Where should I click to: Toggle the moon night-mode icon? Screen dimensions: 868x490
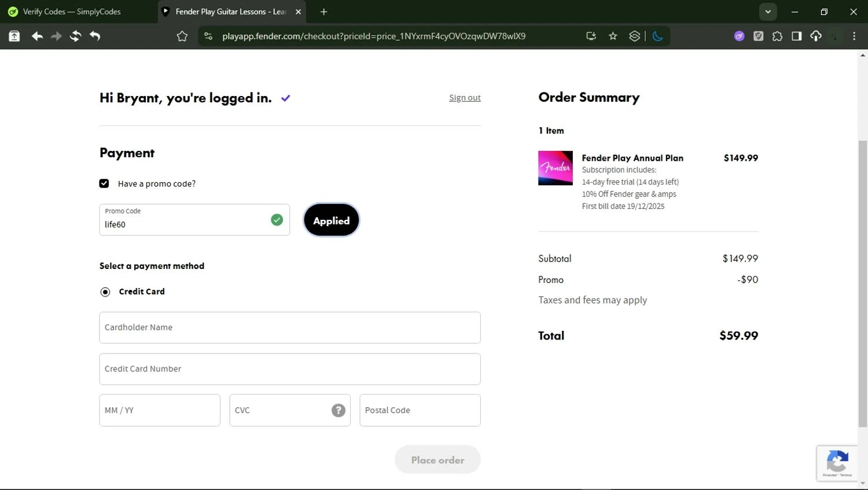pos(657,36)
